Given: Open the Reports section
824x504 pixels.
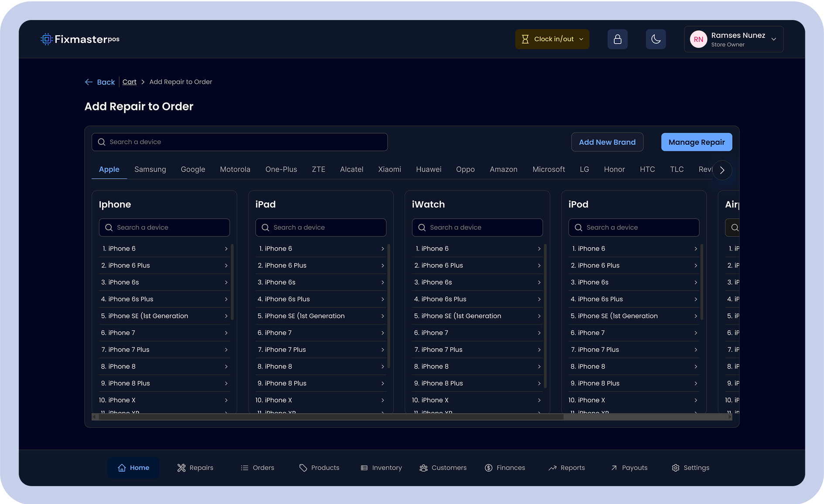Looking at the screenshot, I should (x=567, y=468).
